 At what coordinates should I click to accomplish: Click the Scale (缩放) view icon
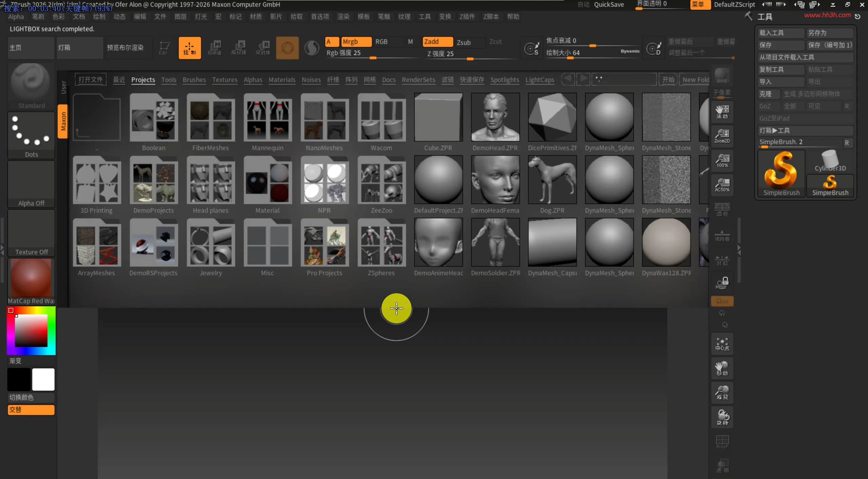722,393
